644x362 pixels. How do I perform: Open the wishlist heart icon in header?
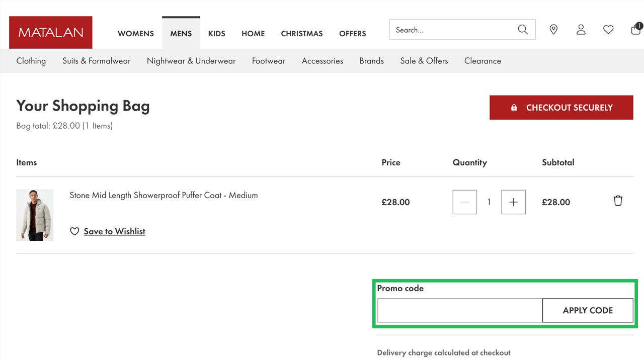[608, 30]
